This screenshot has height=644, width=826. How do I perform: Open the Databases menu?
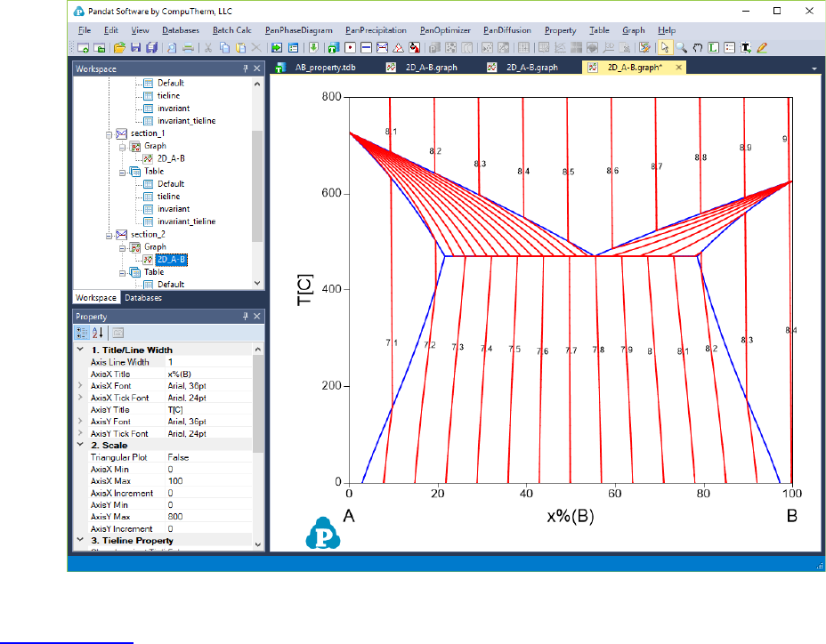(x=181, y=30)
